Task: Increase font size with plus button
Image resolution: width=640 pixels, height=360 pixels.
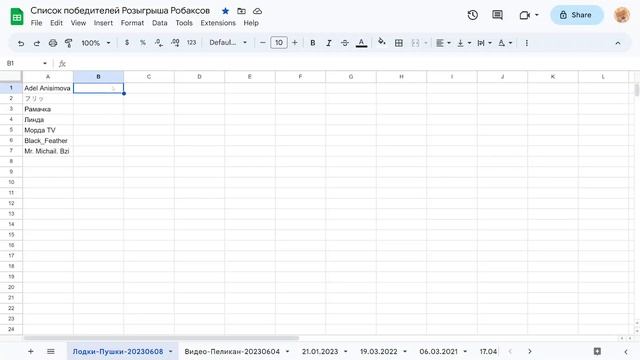Action: click(295, 42)
